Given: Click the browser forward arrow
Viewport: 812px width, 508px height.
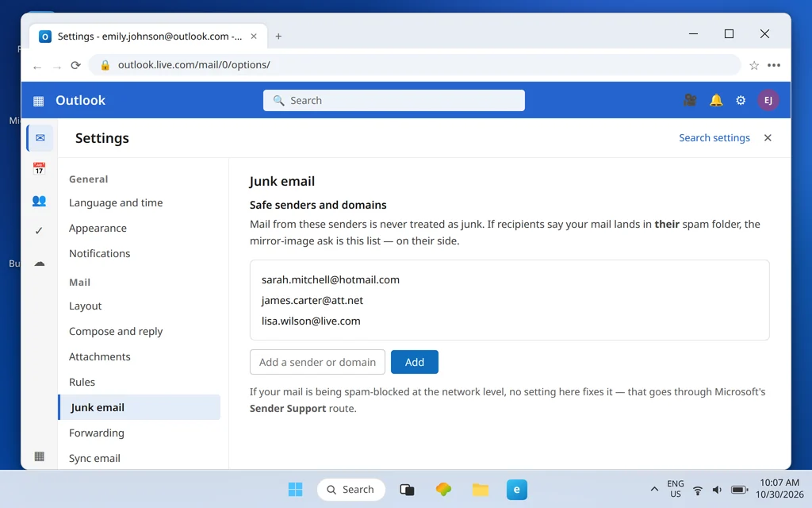Looking at the screenshot, I should tap(57, 67).
